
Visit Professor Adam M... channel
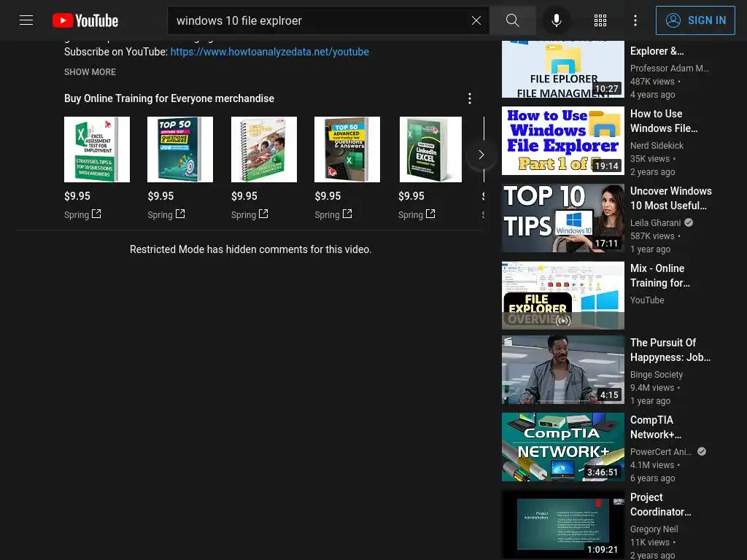[x=670, y=68]
